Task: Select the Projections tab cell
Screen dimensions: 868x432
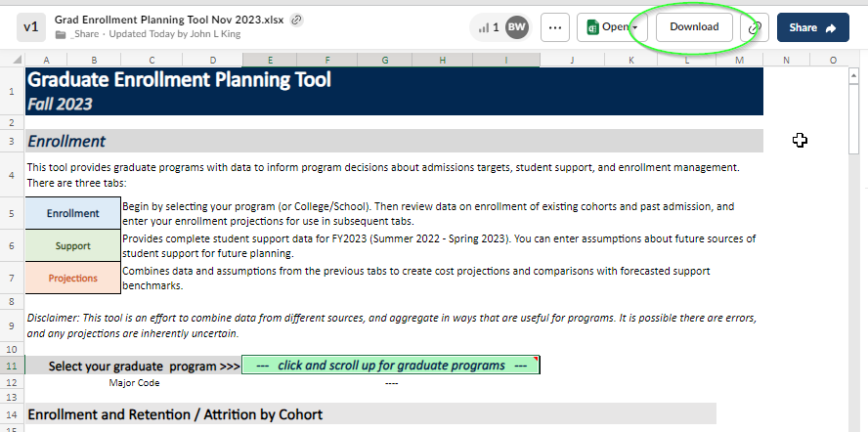Action: click(x=73, y=278)
